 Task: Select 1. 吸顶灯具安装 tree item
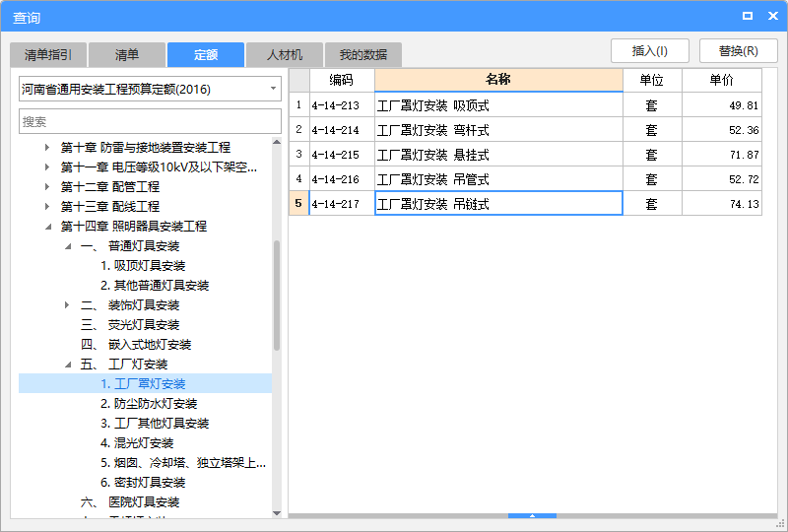(143, 265)
